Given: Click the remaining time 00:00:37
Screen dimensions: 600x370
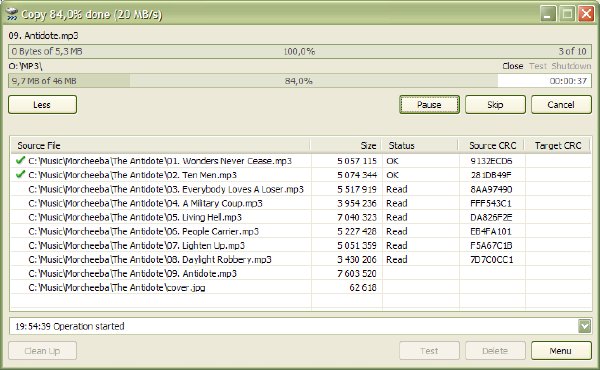Looking at the screenshot, I should 568,81.
